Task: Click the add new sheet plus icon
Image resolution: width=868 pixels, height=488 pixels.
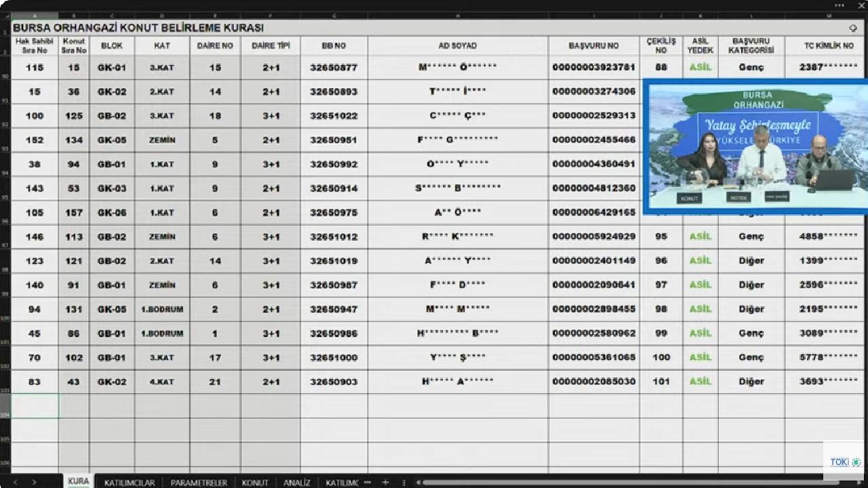Action: click(385, 482)
